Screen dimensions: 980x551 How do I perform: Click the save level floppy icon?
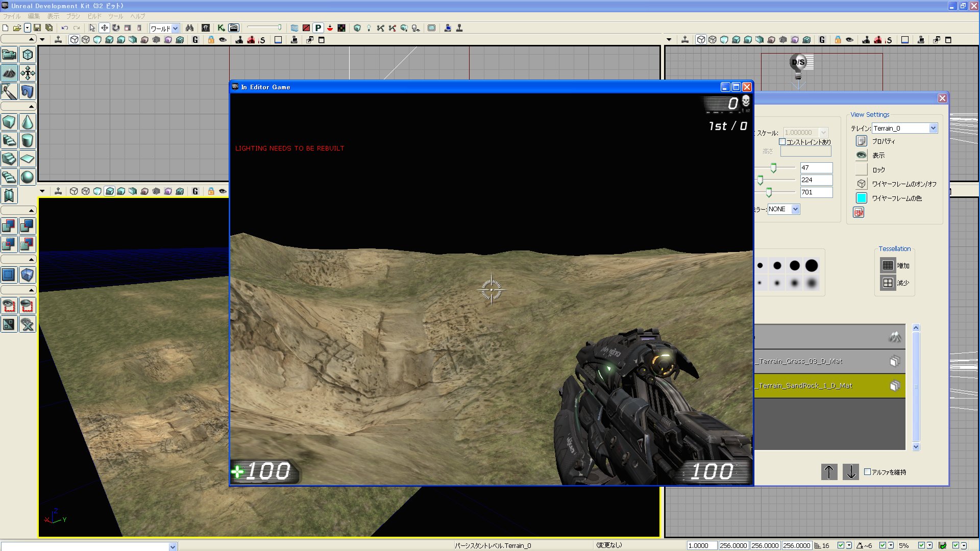pos(37,28)
